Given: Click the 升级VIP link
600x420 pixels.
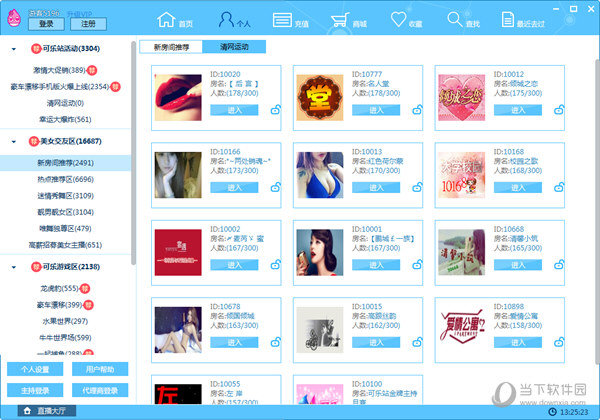Looking at the screenshot, I should (x=80, y=14).
